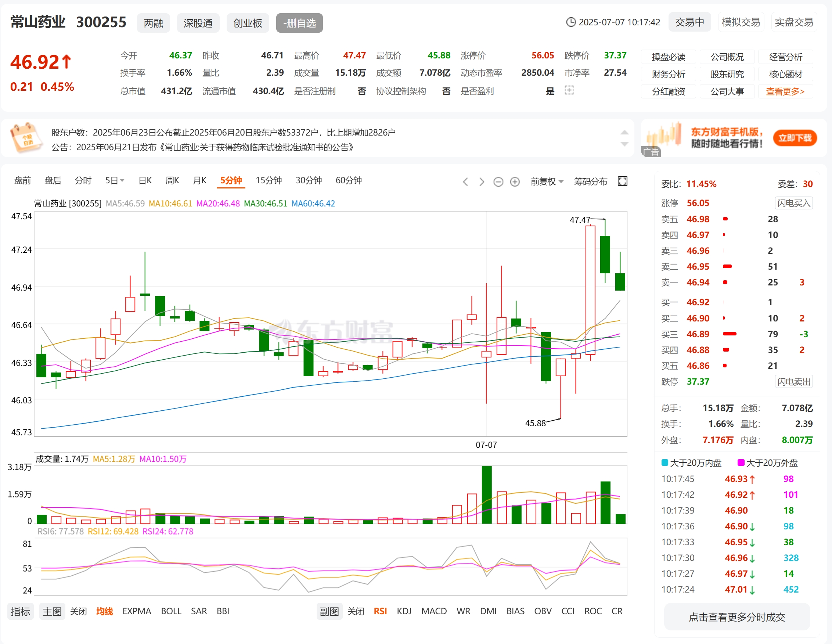The image size is (832, 644).
Task: Enable the EXPMA main chart indicator
Action: tap(137, 611)
